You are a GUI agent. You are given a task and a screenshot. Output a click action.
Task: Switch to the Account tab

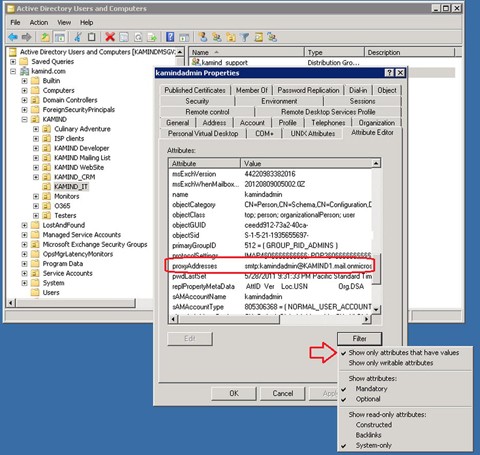coord(252,123)
